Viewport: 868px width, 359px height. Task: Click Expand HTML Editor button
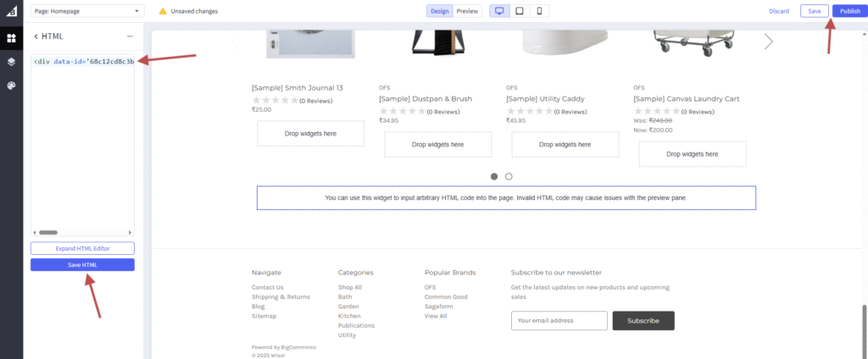coord(82,248)
